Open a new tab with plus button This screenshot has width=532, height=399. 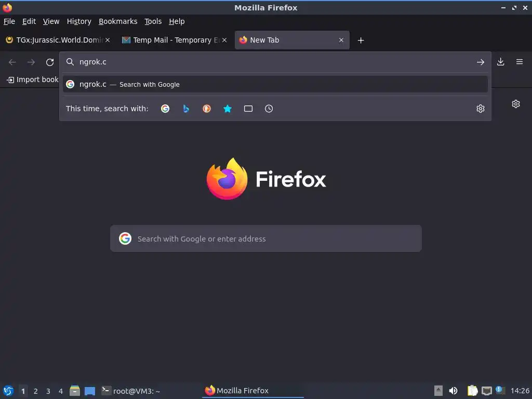(361, 41)
